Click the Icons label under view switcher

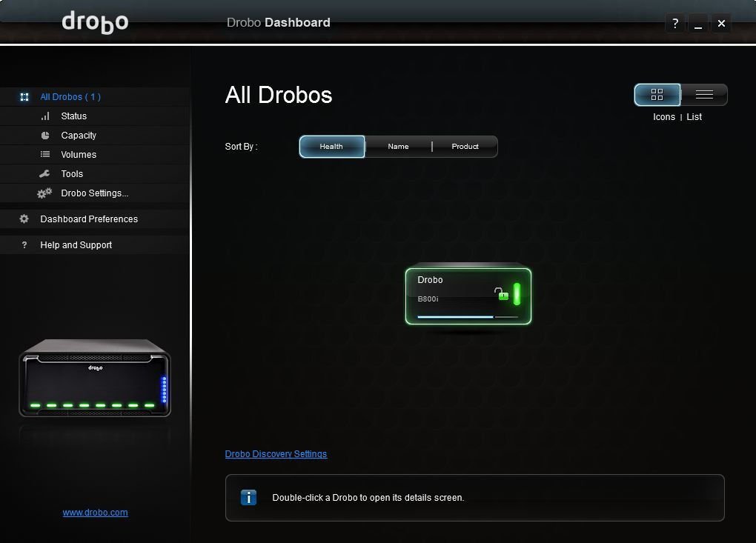coord(664,117)
